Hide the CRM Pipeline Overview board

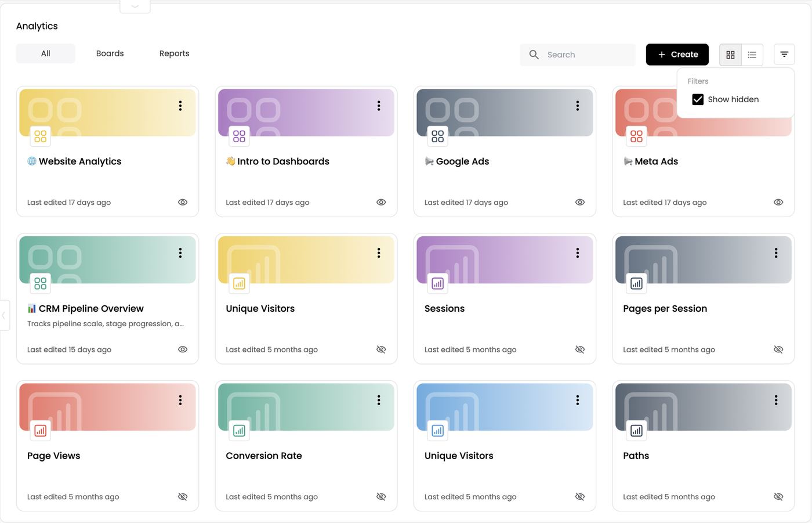pos(183,349)
